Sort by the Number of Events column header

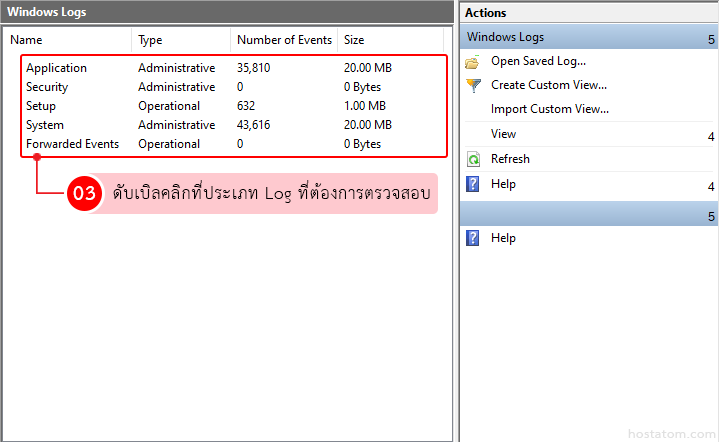coord(283,40)
